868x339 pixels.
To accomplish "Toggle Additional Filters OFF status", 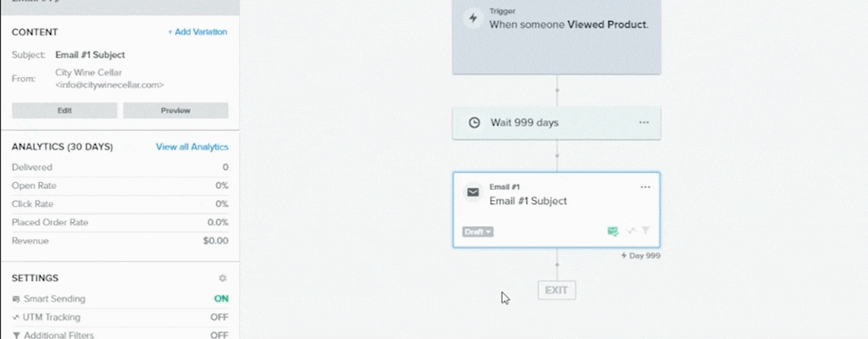I will [220, 335].
